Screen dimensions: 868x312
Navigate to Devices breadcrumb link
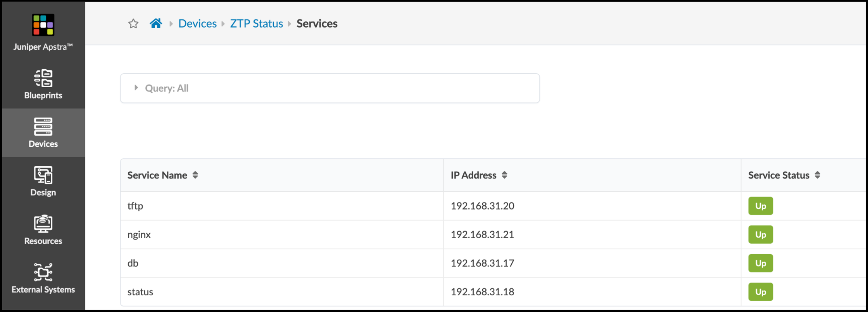tap(197, 24)
